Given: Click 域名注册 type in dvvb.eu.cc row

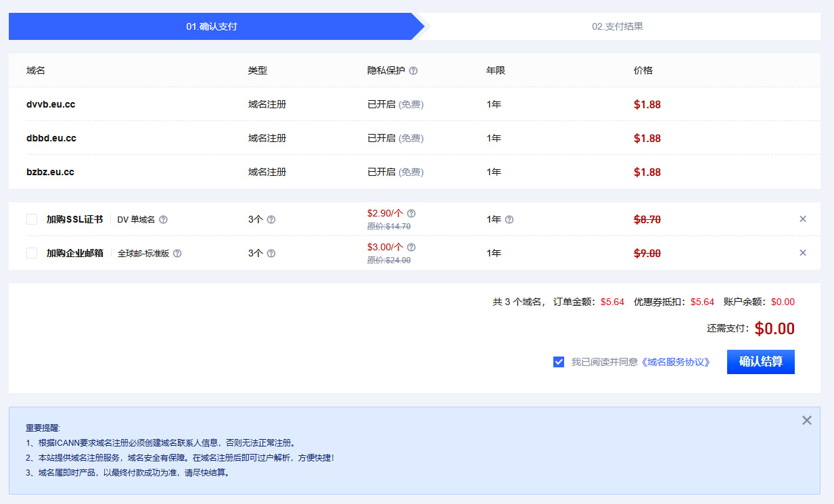Looking at the screenshot, I should [x=267, y=104].
